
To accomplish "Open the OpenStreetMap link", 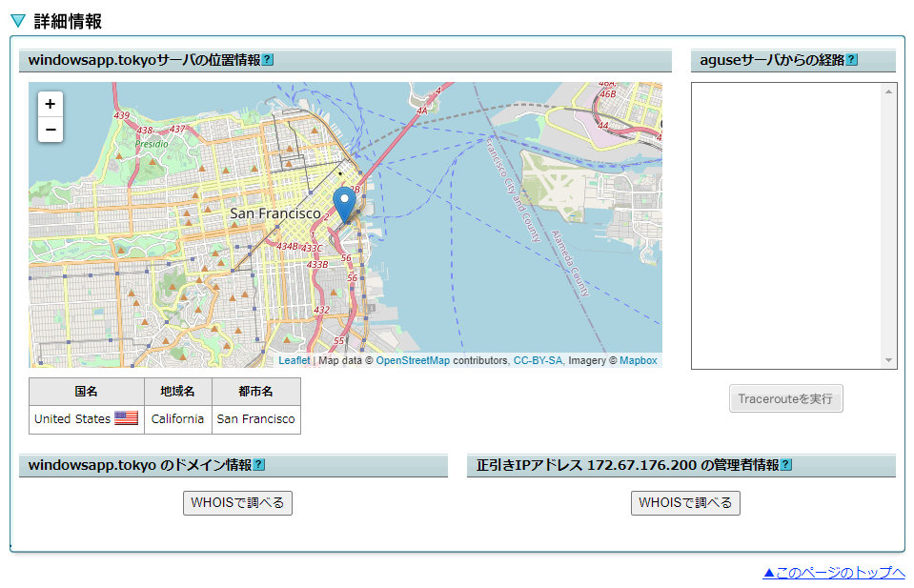I will click(413, 361).
